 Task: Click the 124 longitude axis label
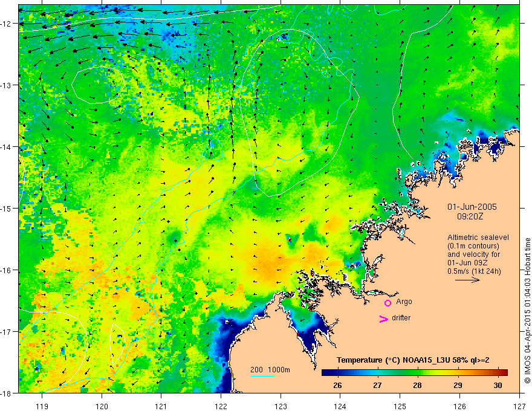[340, 406]
